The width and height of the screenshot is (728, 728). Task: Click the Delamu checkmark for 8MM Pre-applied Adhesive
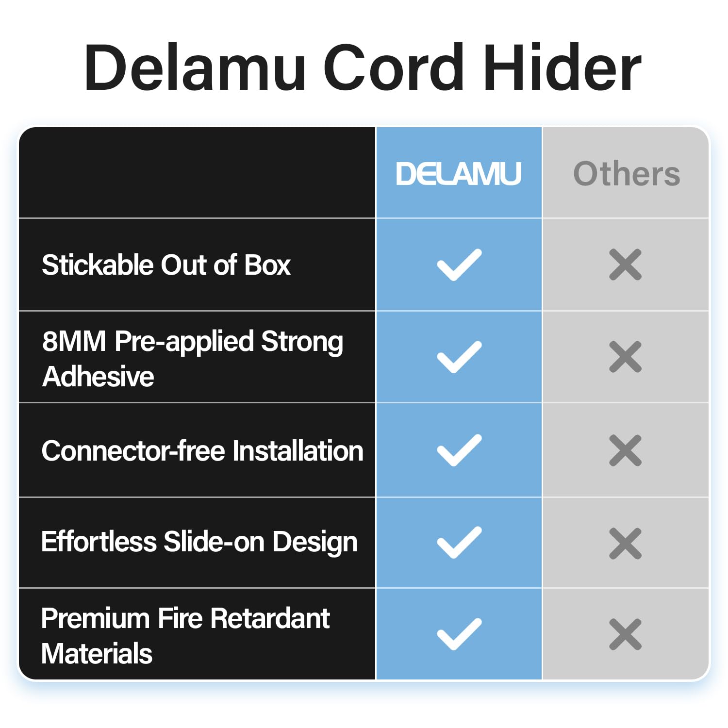point(459,357)
